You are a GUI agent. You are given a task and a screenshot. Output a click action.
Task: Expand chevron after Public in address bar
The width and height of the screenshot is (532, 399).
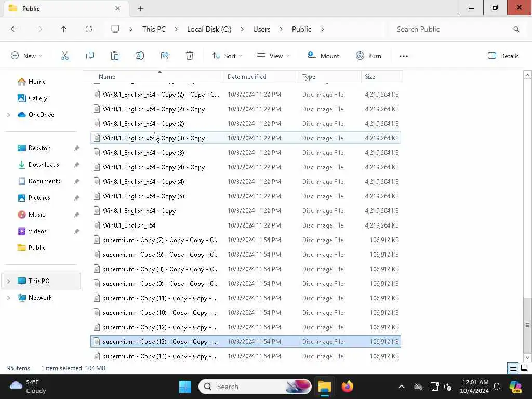click(x=322, y=29)
